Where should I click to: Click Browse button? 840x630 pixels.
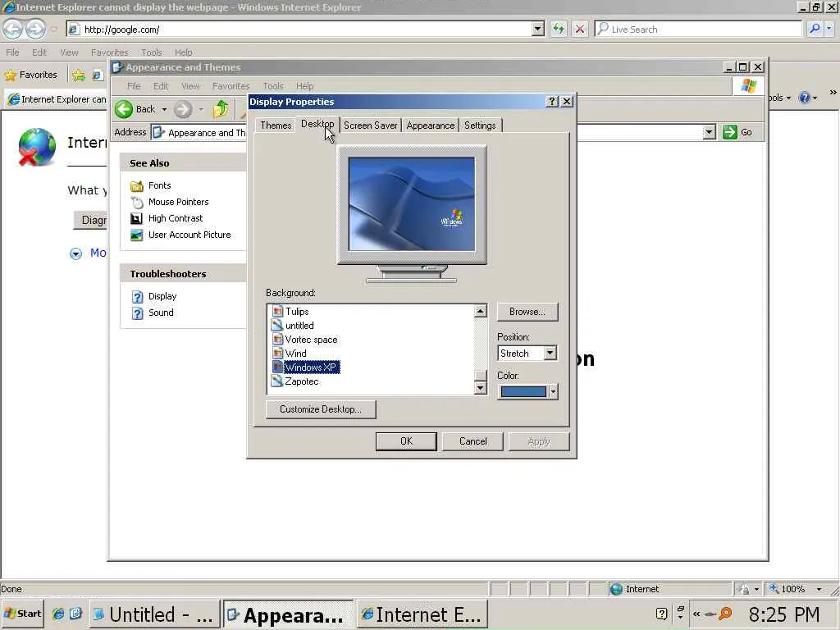[527, 312]
